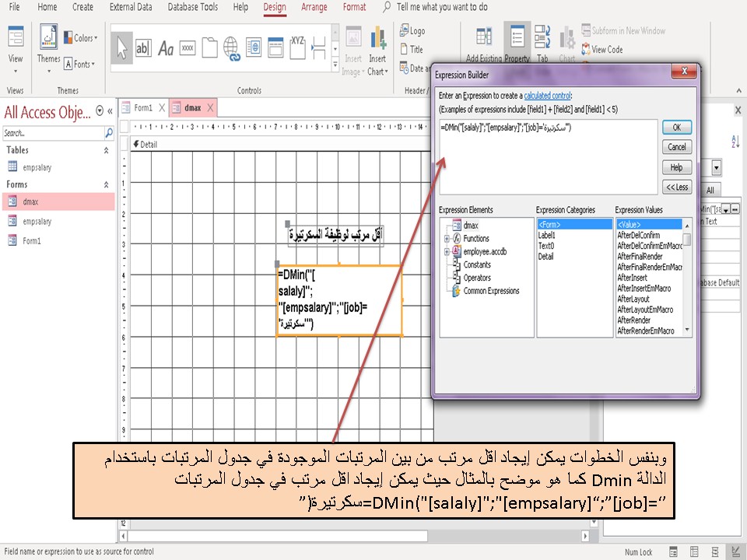This screenshot has width=747, height=560.
Task: Select the Label control tool
Action: (x=166, y=48)
